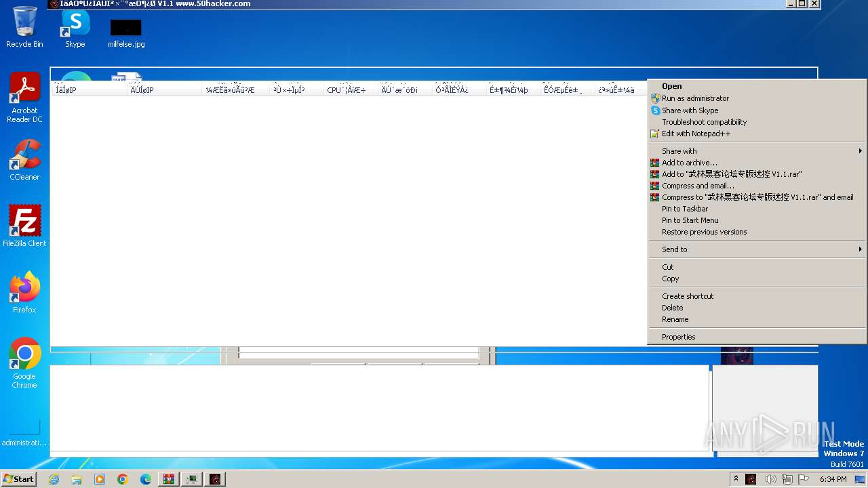Launch Skype from the desktop shortcut

75,28
